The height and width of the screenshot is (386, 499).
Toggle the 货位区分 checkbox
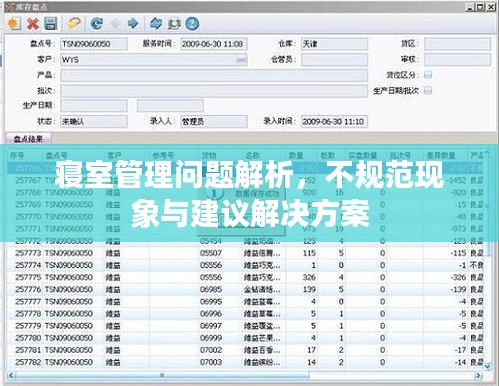(x=428, y=75)
